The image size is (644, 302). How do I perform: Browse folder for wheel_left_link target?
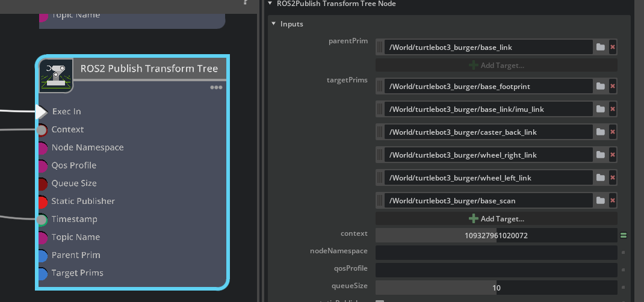(601, 177)
